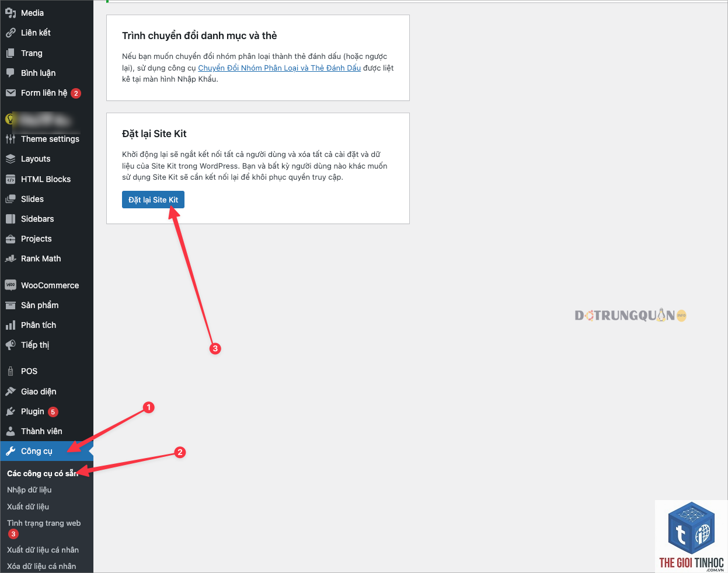This screenshot has height=573, width=728.
Task: Click the Tình trạng trang web badge 3
Action: point(13,534)
